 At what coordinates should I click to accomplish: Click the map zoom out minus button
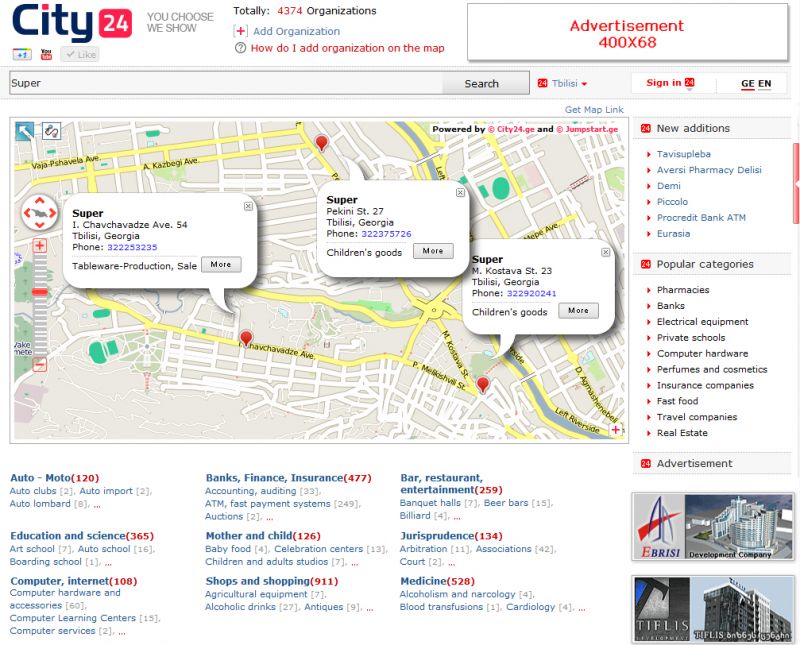(x=40, y=365)
